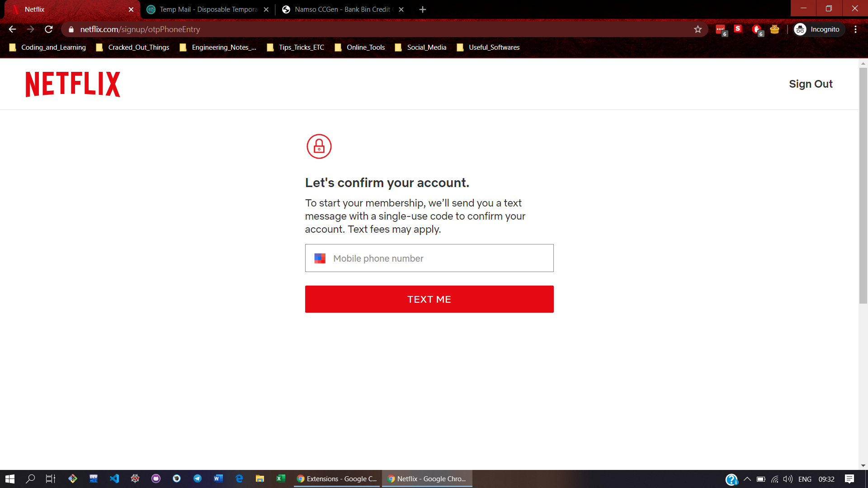
Task: Open a new browser tab
Action: pyautogui.click(x=422, y=9)
